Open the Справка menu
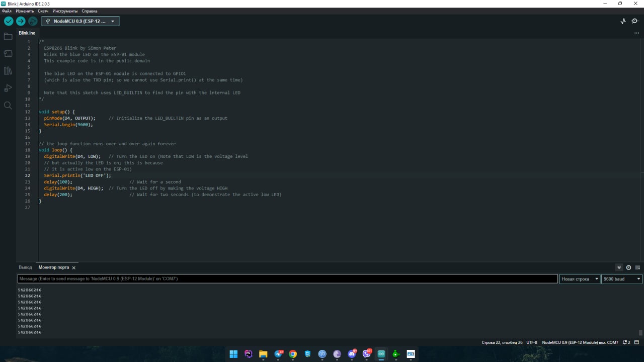 [x=90, y=11]
